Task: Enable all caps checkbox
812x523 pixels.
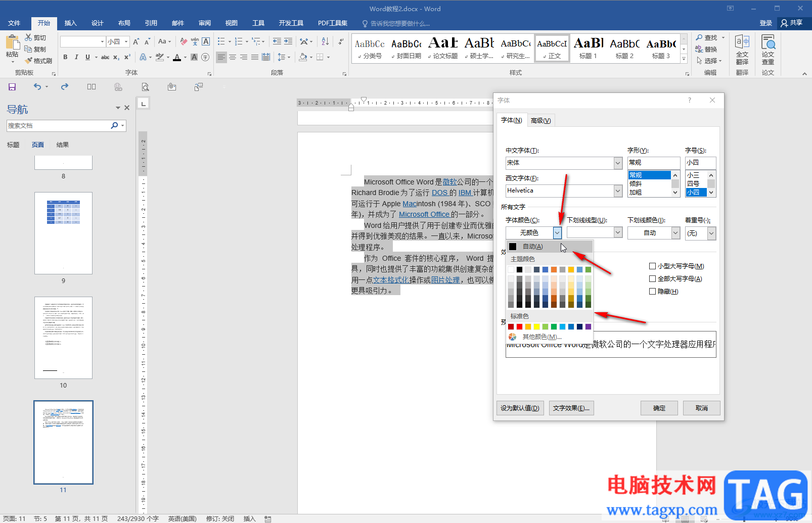Action: pos(652,279)
